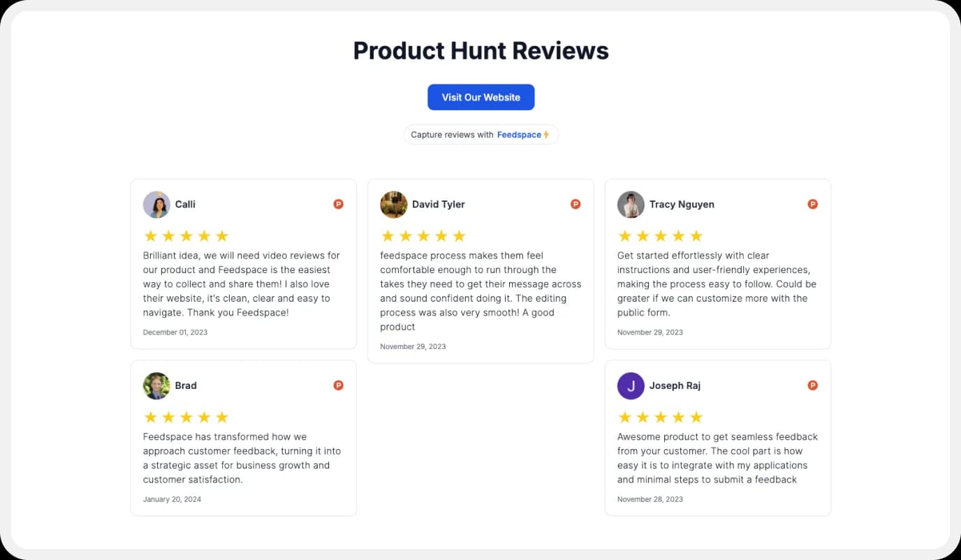Click the Product Hunt badge on Joseph Raj's review
The height and width of the screenshot is (560, 961).
click(812, 385)
